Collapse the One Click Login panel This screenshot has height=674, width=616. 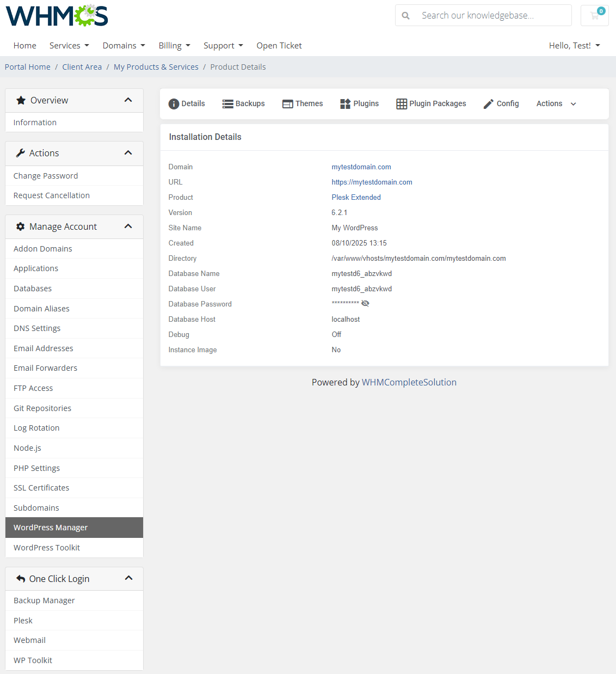click(x=129, y=578)
